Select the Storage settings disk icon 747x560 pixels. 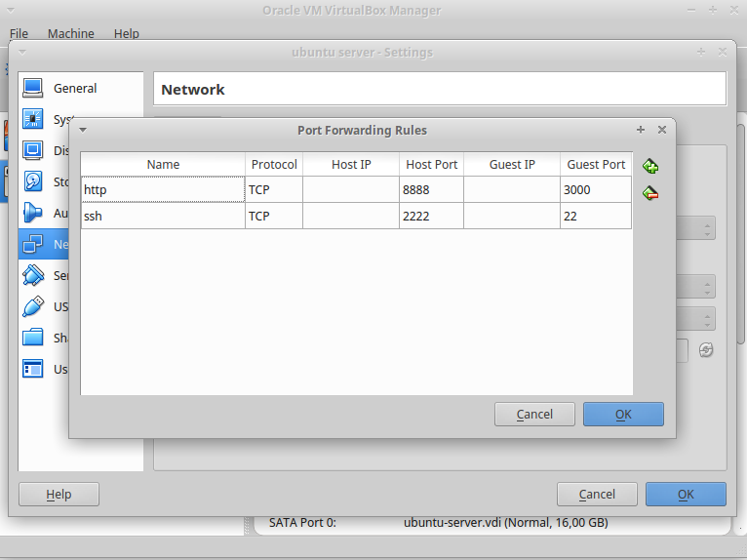[33, 181]
